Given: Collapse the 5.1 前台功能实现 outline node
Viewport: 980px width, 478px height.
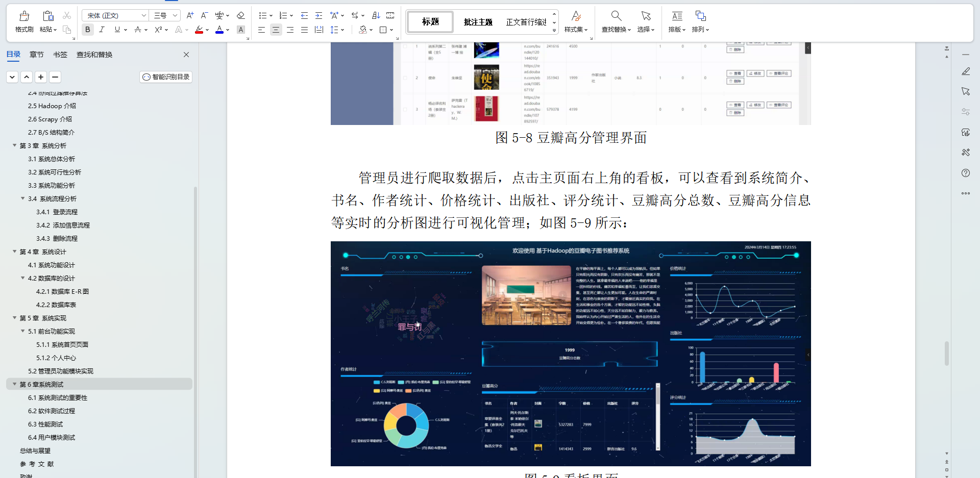Looking at the screenshot, I should pos(22,331).
